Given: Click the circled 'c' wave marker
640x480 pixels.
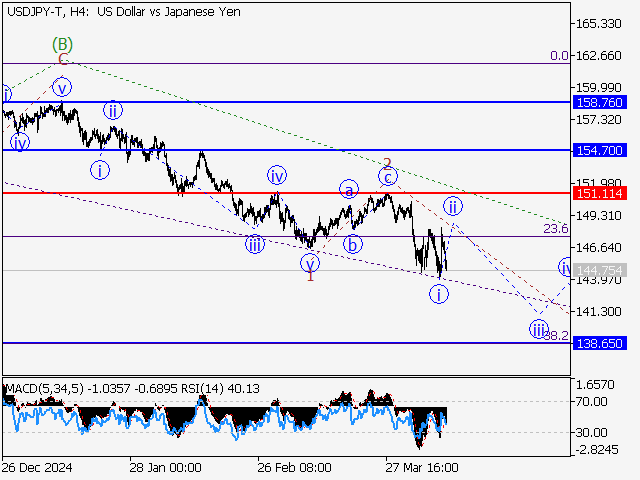Looking at the screenshot, I should coord(387,177).
